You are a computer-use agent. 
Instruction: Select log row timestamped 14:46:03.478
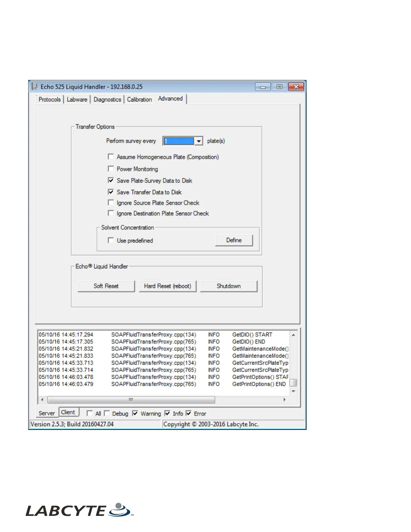pos(164,377)
